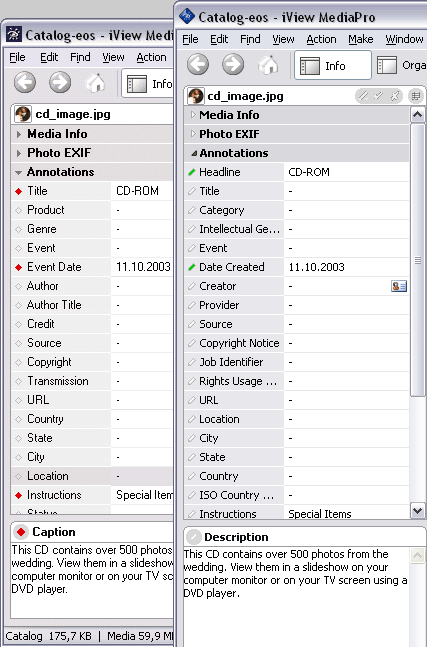This screenshot has width=427, height=647.
Task: Click the pencil icon beside Category
Action: [x=191, y=210]
